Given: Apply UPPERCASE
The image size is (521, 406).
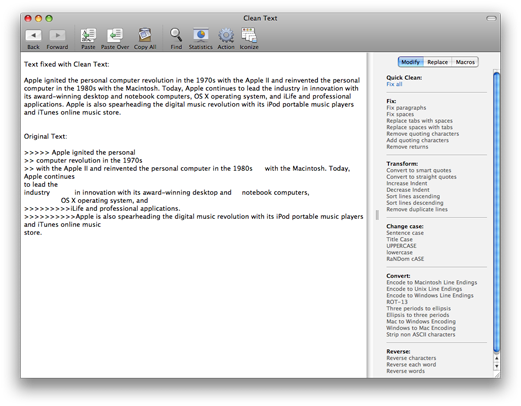Looking at the screenshot, I should coord(401,246).
